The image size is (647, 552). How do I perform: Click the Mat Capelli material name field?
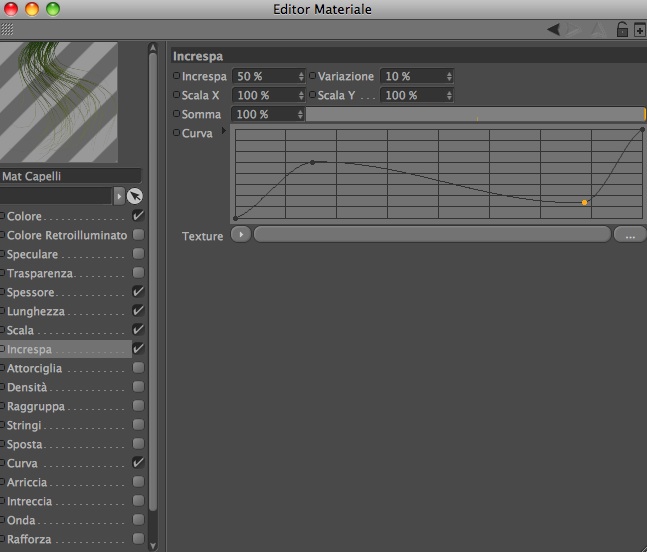71,176
